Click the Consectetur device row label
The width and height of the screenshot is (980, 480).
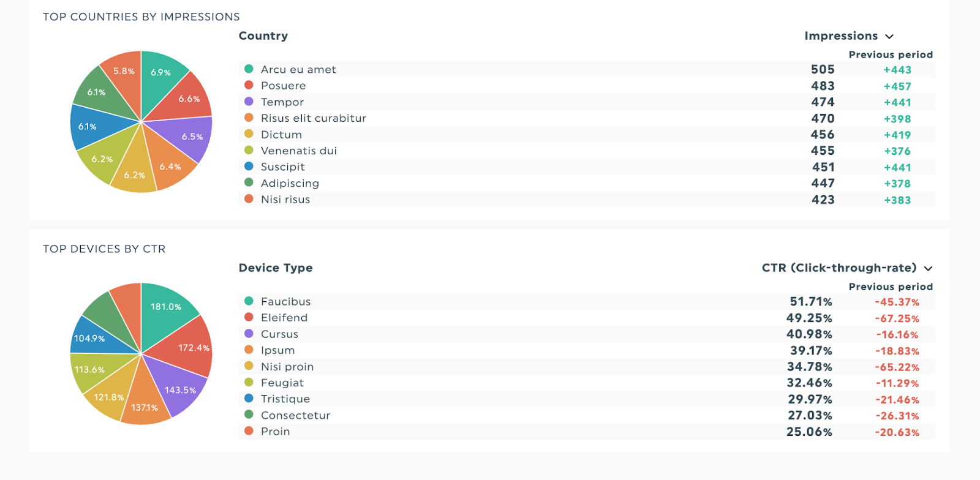click(295, 415)
